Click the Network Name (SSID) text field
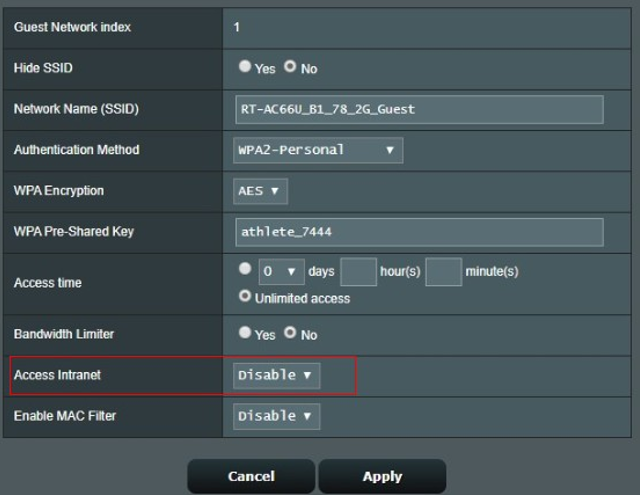 point(419,109)
